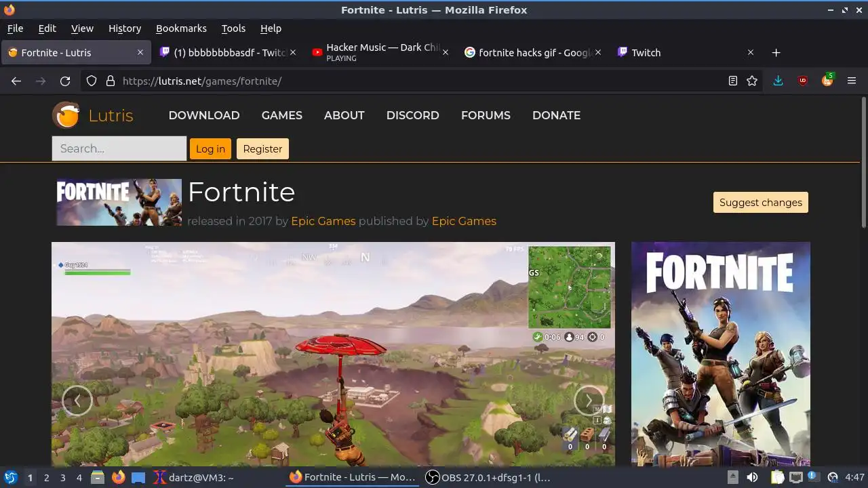The width and height of the screenshot is (868, 488).
Task: Open the History menu
Action: [125, 28]
